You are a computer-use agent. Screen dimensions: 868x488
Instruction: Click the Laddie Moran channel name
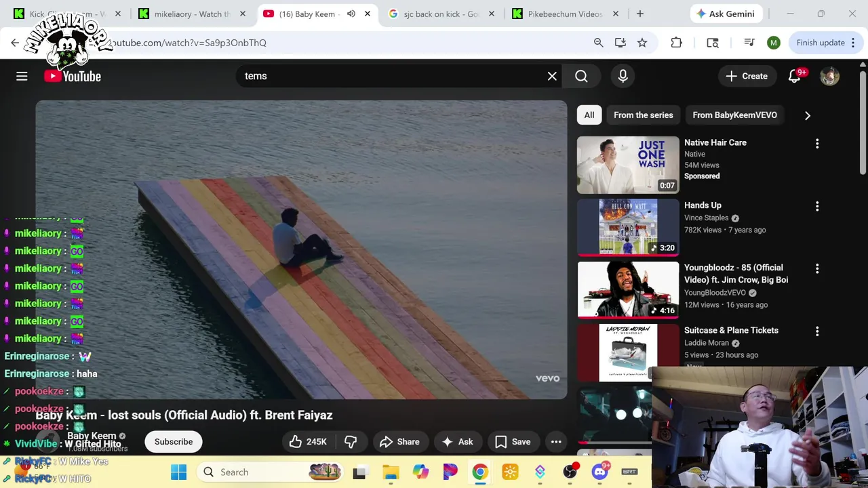[x=706, y=343]
